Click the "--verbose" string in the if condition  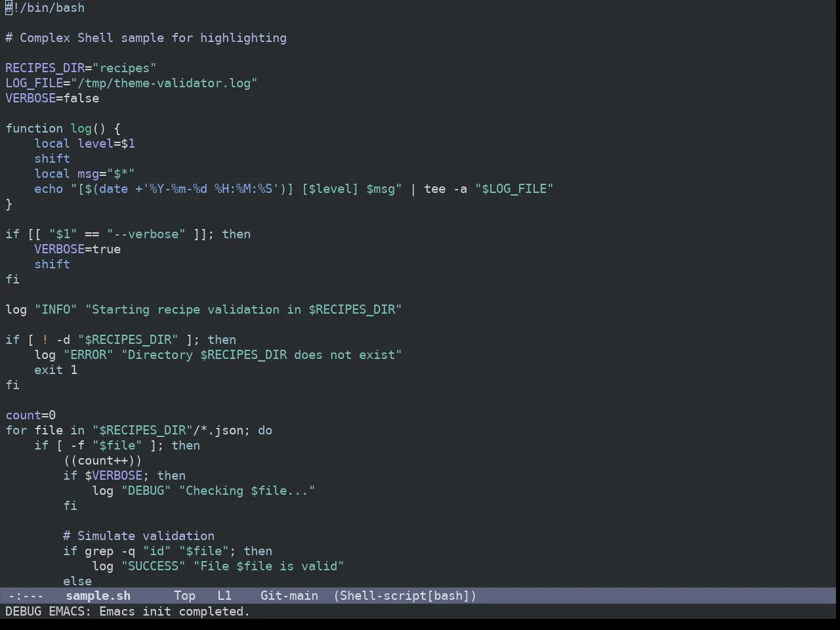tap(146, 234)
